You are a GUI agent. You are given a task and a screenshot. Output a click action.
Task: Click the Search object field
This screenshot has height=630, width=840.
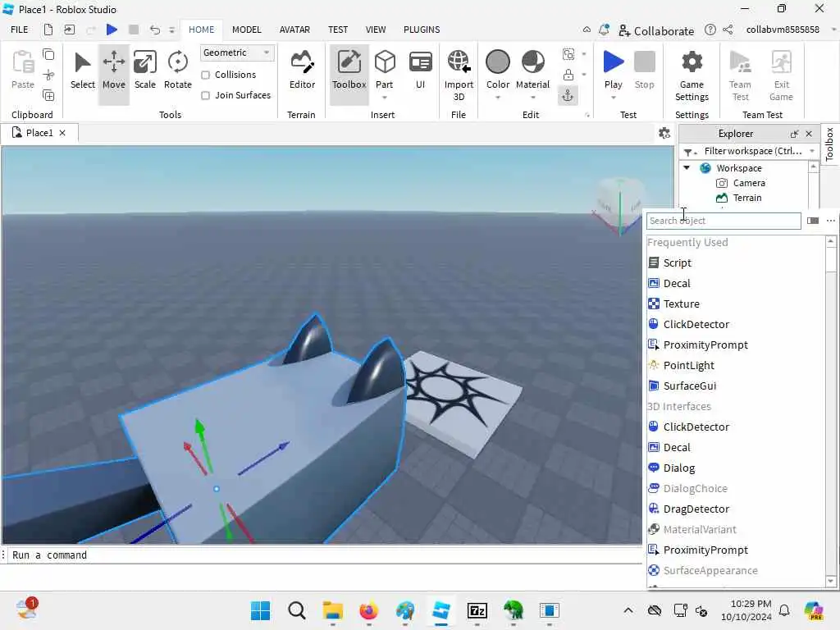(x=724, y=221)
